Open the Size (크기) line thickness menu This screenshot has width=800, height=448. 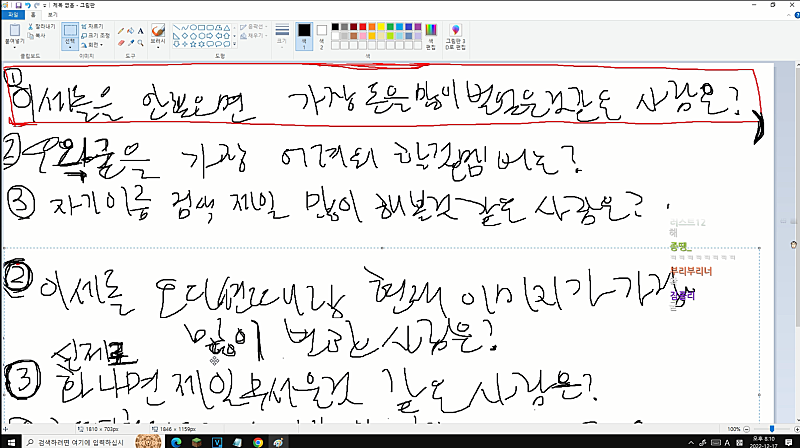click(x=282, y=35)
